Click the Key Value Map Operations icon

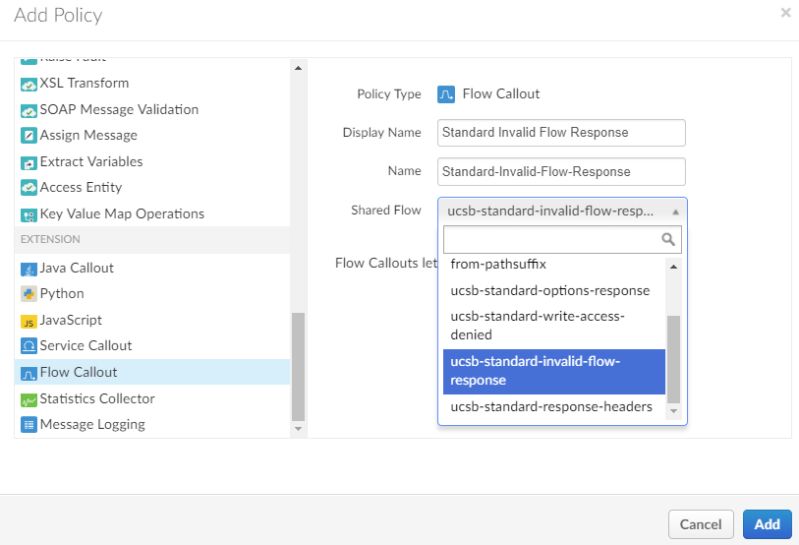[x=27, y=214]
